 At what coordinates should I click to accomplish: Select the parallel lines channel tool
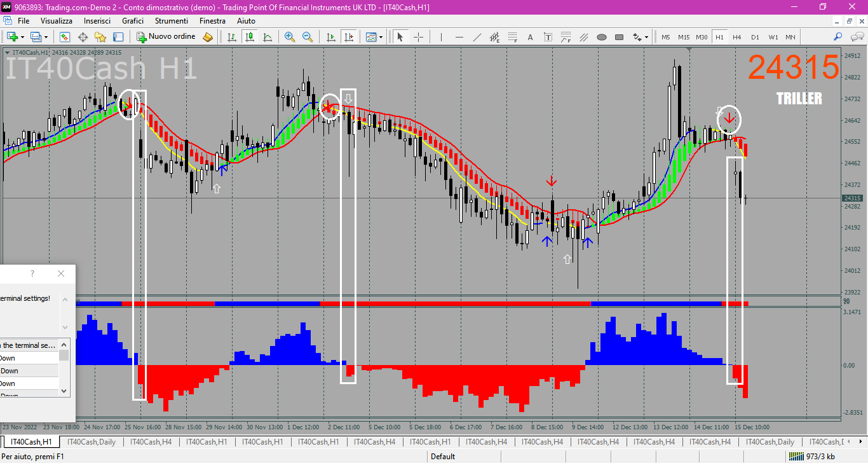click(583, 37)
